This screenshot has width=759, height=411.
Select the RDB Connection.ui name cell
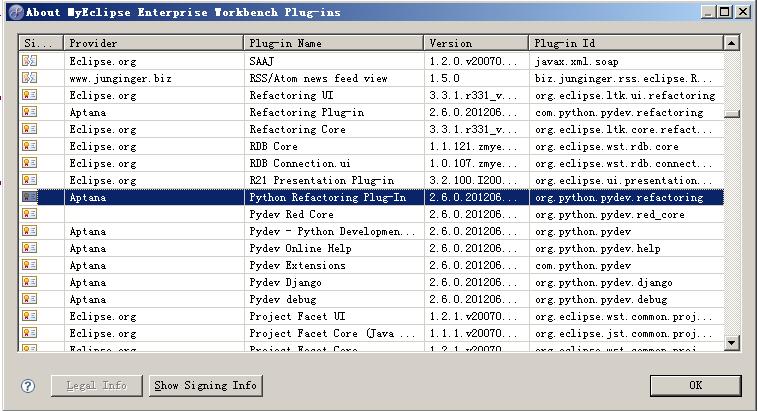[x=334, y=163]
